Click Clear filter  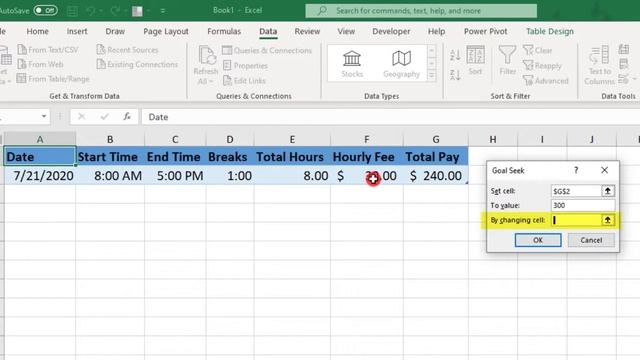(x=538, y=50)
